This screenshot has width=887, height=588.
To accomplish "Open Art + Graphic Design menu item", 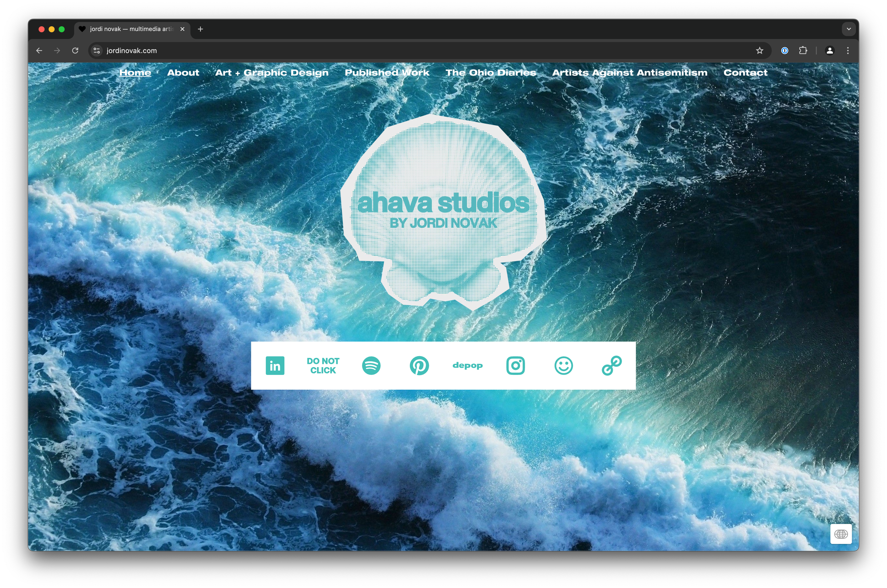I will pyautogui.click(x=271, y=73).
